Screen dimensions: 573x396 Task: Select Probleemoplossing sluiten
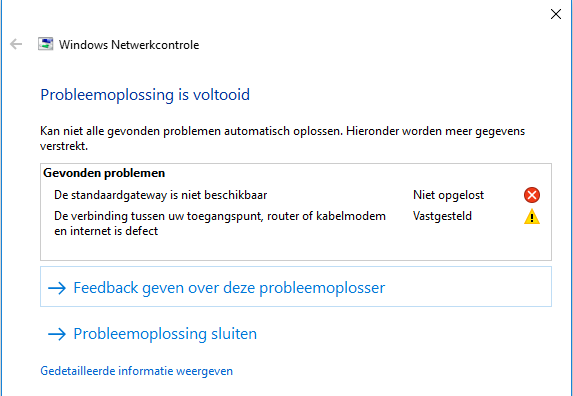click(x=152, y=334)
